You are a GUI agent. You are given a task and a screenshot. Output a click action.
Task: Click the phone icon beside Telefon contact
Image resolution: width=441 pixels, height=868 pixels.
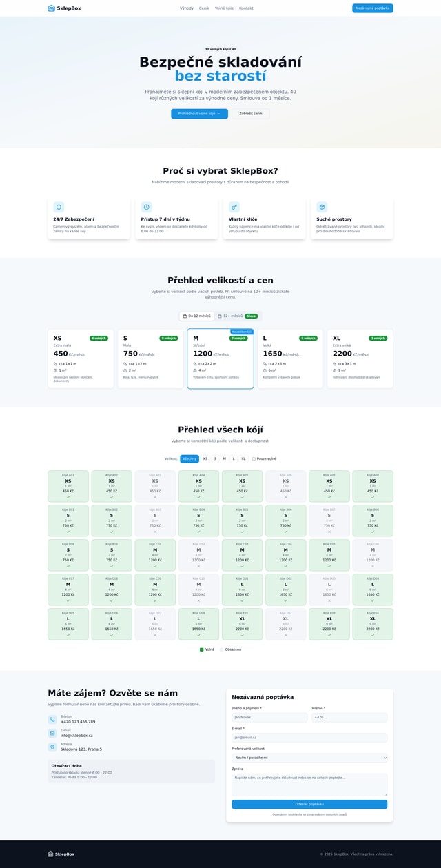pos(52,720)
